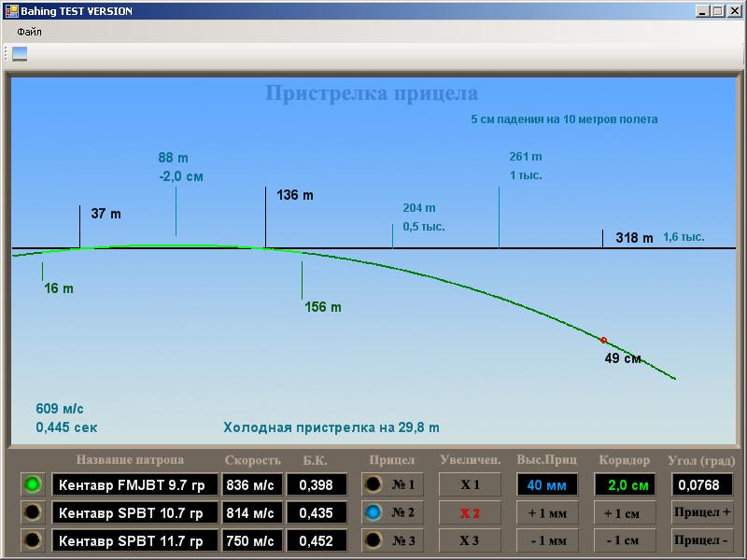Choose sight № 3 radio indicator
747x560 pixels.
pyautogui.click(x=373, y=540)
